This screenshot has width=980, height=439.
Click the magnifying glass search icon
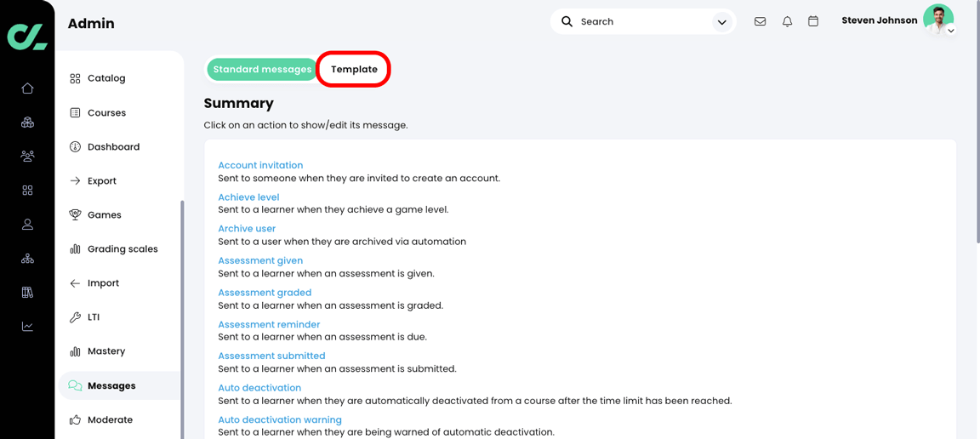tap(567, 21)
